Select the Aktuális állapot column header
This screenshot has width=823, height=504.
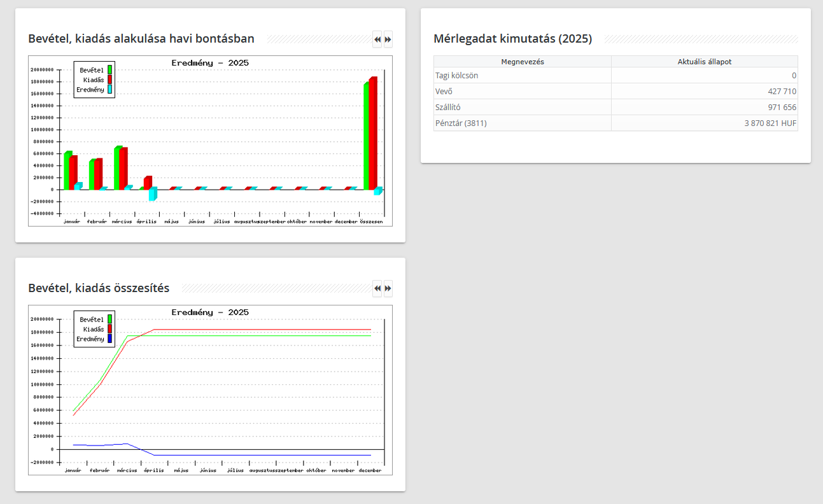pyautogui.click(x=704, y=62)
